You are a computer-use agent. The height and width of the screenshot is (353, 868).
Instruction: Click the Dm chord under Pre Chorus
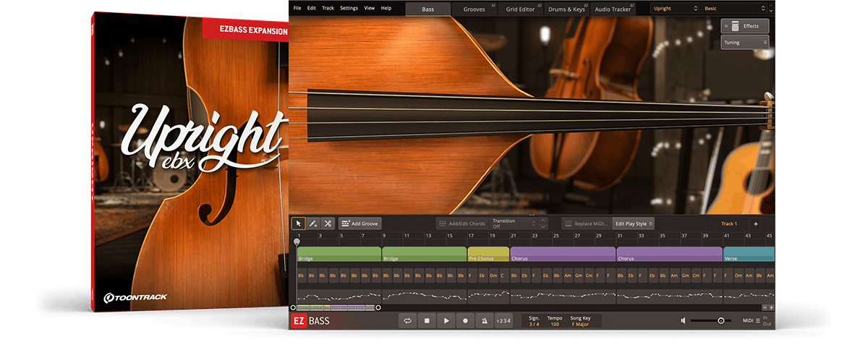(x=493, y=276)
